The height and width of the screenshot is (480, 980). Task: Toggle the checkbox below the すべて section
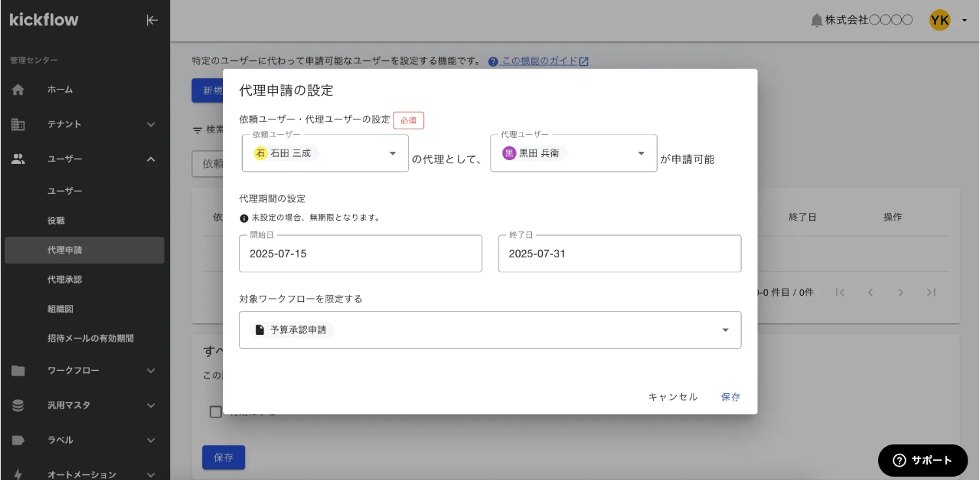pos(215,412)
